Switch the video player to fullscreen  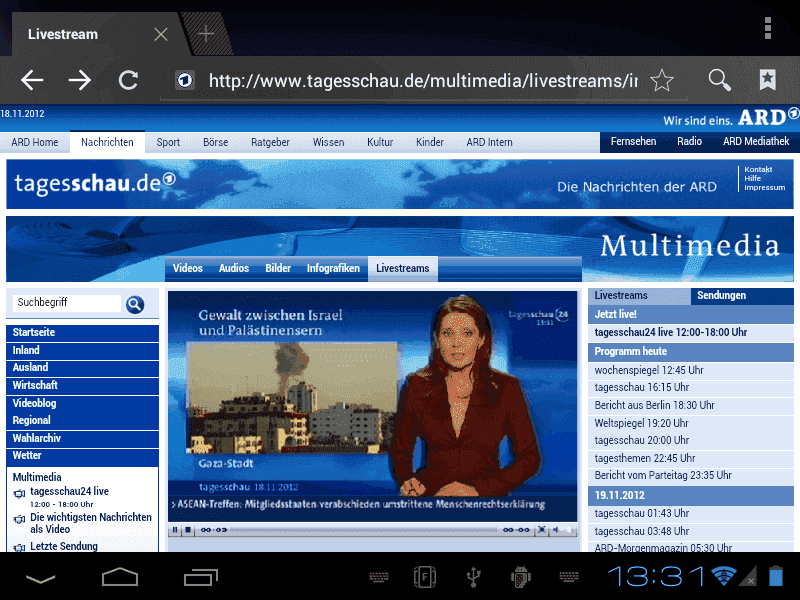click(x=541, y=530)
